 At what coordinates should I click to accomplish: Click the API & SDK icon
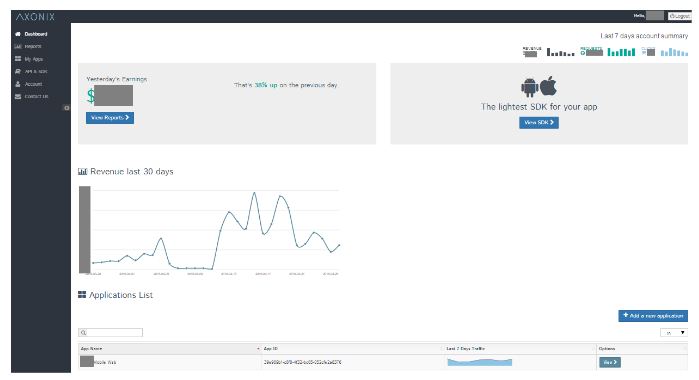[18, 71]
